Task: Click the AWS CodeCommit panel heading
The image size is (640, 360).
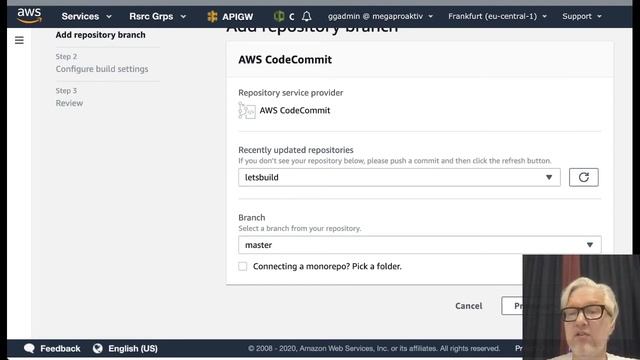Action: pos(285,60)
